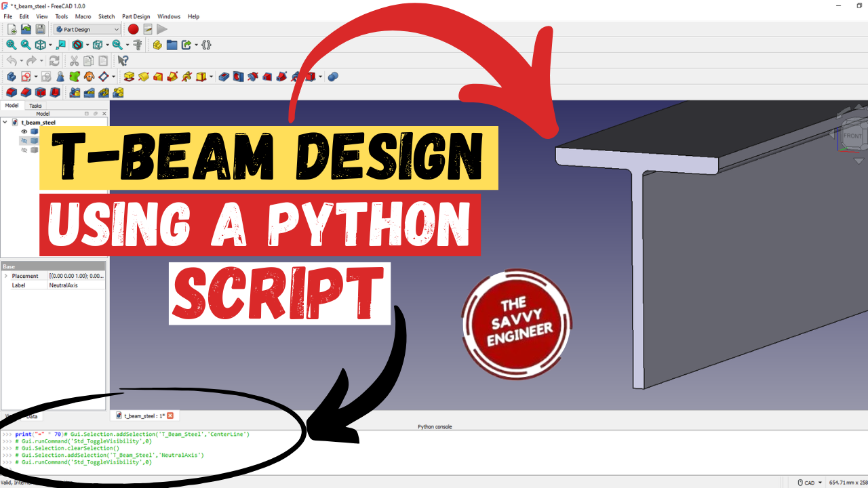Toggle visibility of the first item under t_beam_steel
The height and width of the screenshot is (488, 868).
(24, 131)
